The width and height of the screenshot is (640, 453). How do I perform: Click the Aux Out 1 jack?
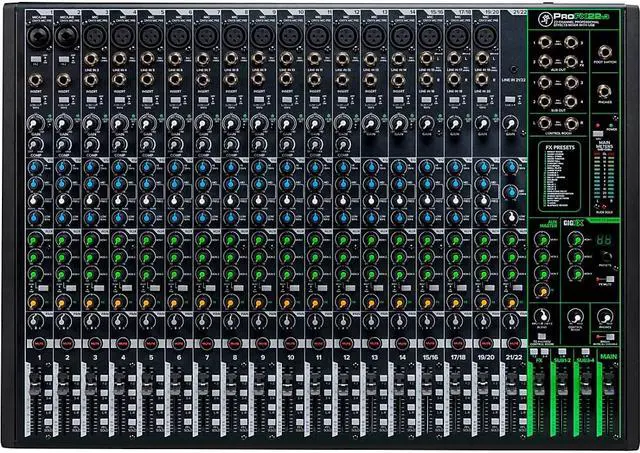click(x=545, y=42)
